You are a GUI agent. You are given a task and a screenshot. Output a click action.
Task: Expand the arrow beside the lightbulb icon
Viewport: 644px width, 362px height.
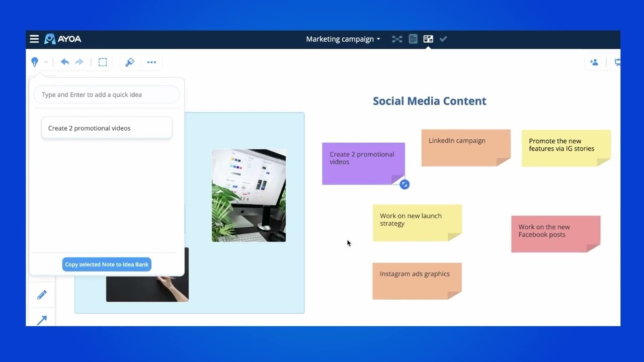(x=46, y=62)
